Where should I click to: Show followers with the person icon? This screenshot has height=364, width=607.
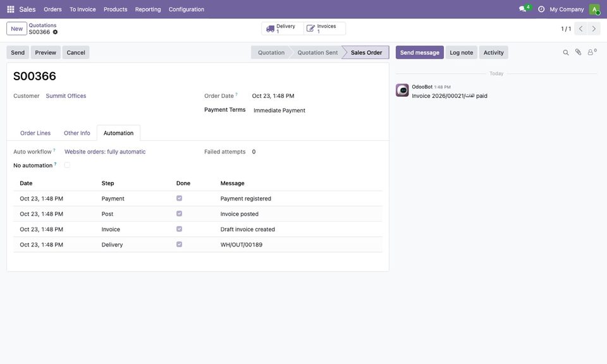[x=592, y=52]
